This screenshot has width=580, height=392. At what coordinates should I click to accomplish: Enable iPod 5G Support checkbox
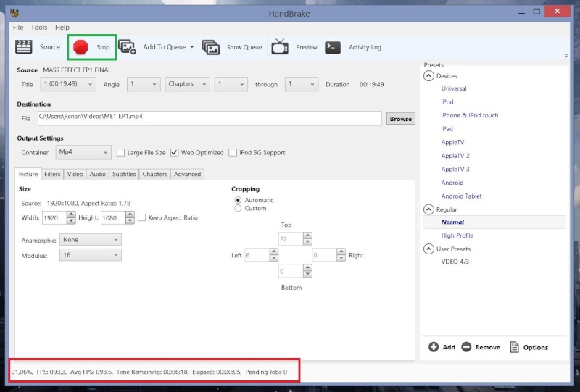(233, 152)
